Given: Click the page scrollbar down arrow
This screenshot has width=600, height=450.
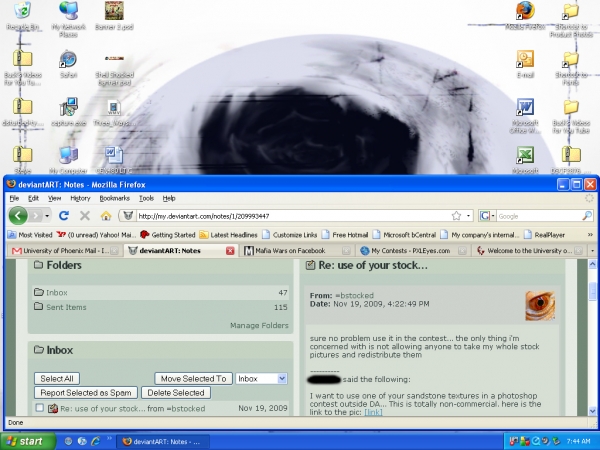Looking at the screenshot, I should click(592, 411).
